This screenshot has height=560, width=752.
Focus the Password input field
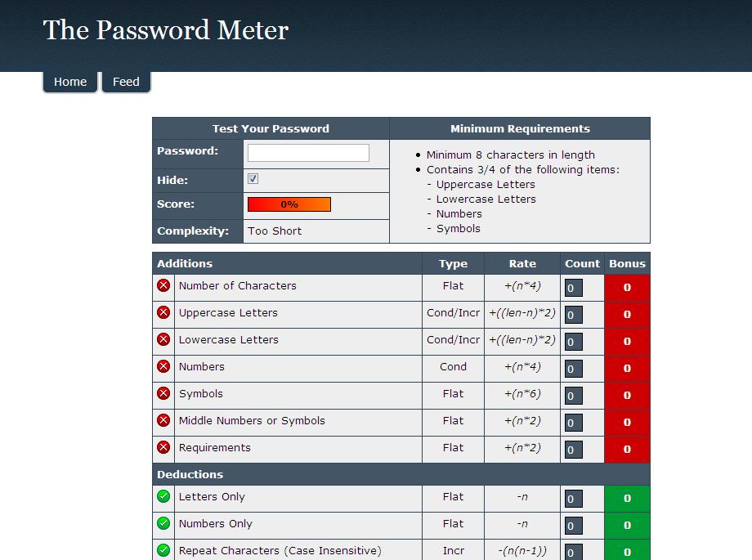[x=308, y=153]
